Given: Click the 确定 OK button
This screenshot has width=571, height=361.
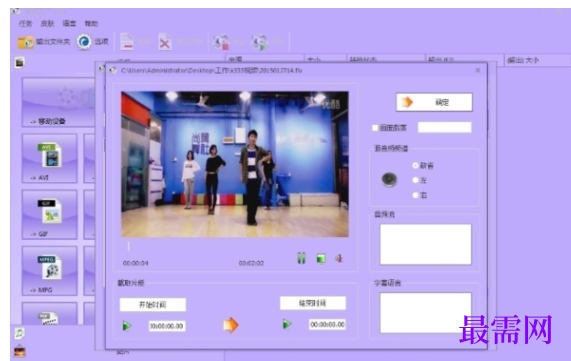Looking at the screenshot, I should (x=434, y=102).
